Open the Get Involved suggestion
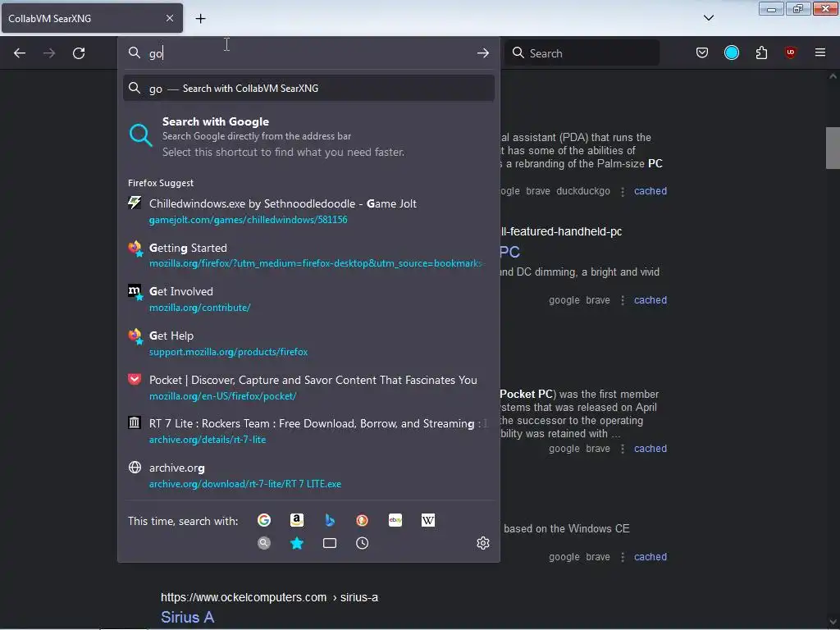The image size is (840, 630). coord(308,299)
